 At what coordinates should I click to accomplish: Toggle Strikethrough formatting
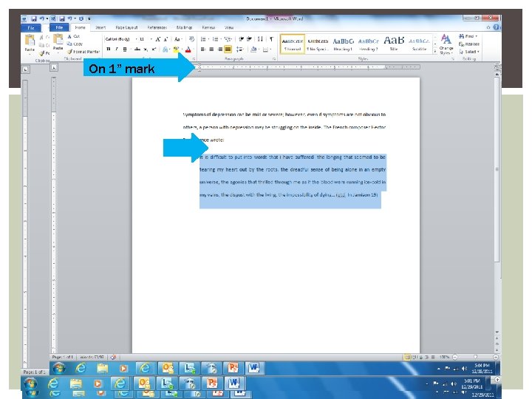(137, 50)
